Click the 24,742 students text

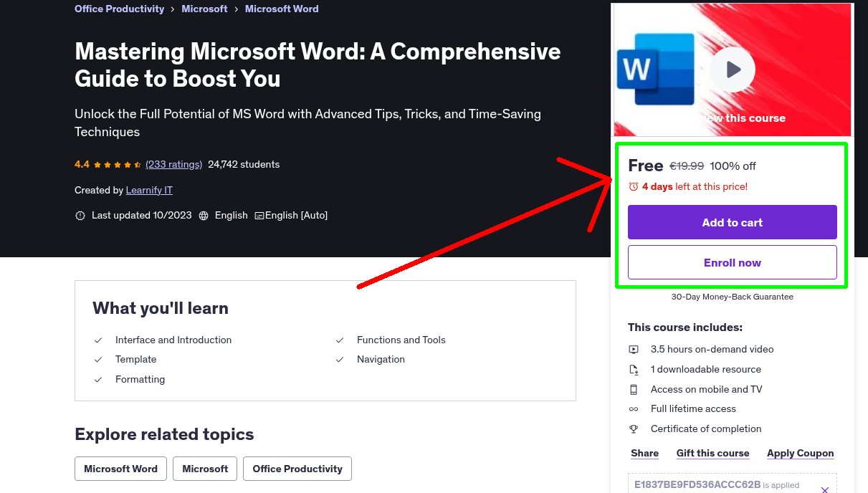[244, 165]
